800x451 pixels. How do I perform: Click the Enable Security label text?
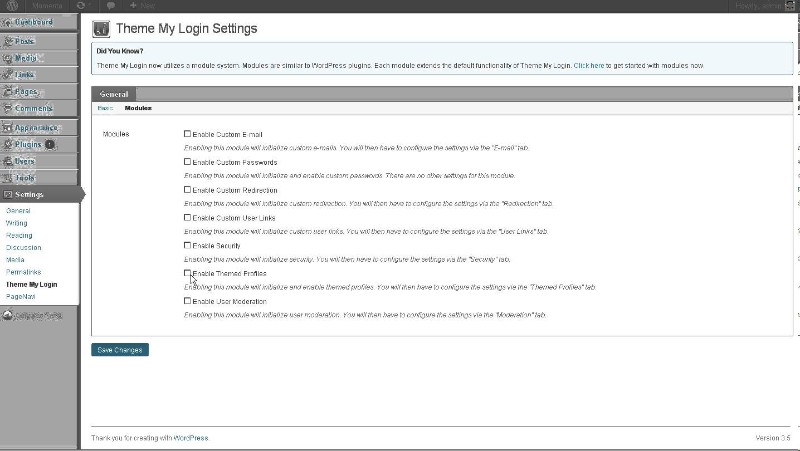(216, 246)
